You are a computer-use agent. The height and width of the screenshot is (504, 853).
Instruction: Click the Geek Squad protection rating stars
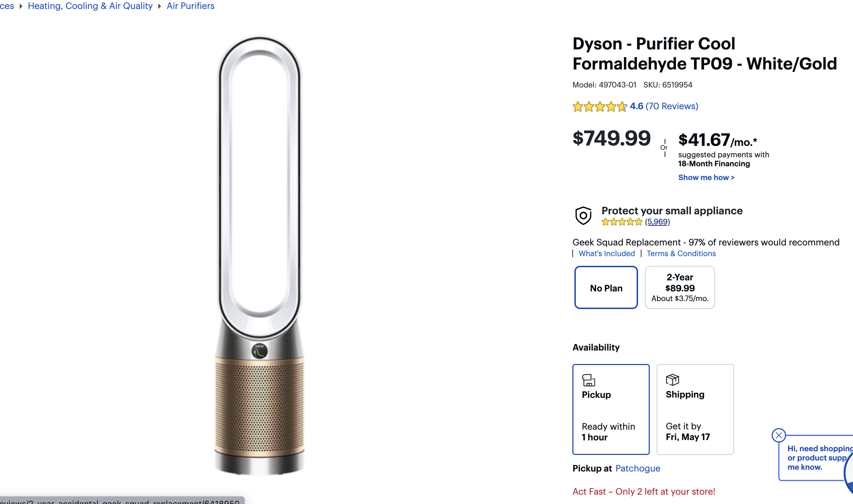pyautogui.click(x=621, y=222)
